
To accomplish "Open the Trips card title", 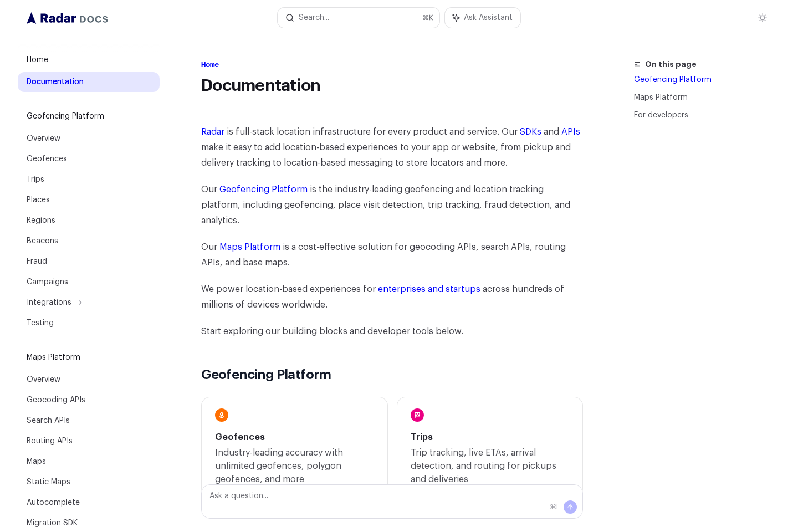I will click(x=422, y=437).
